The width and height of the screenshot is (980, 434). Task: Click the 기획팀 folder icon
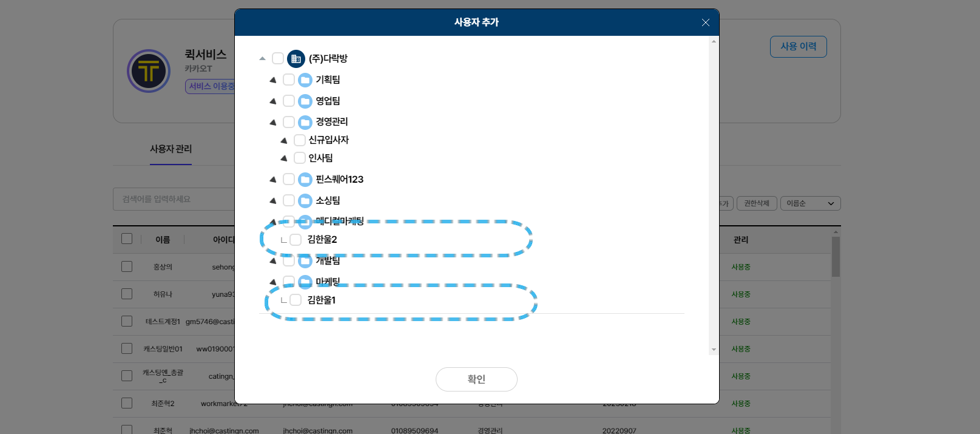click(x=305, y=80)
